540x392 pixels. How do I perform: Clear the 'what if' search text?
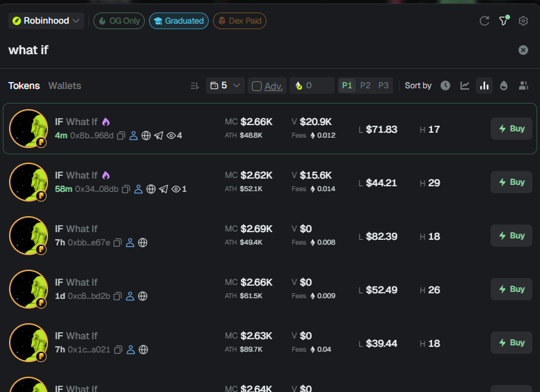click(x=523, y=50)
